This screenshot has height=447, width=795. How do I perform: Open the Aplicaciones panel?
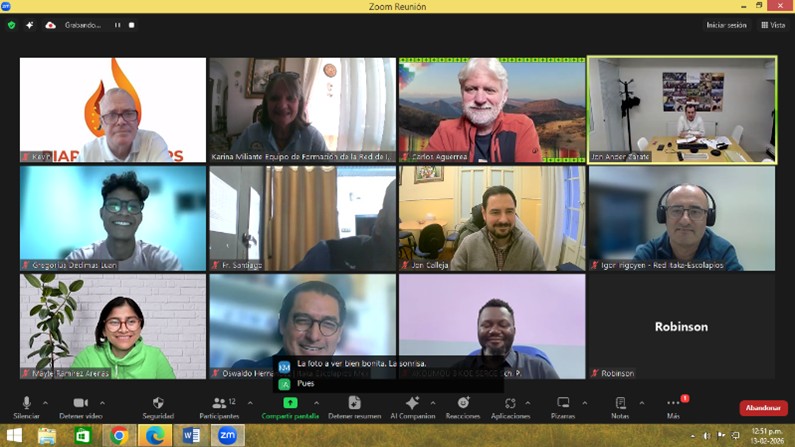click(510, 404)
